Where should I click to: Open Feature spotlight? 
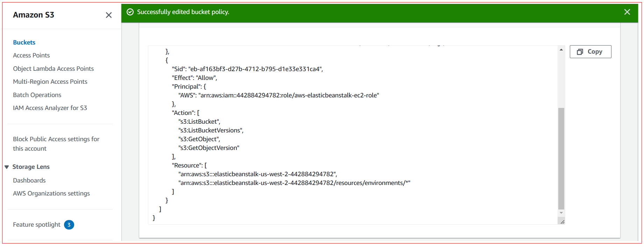click(37, 225)
